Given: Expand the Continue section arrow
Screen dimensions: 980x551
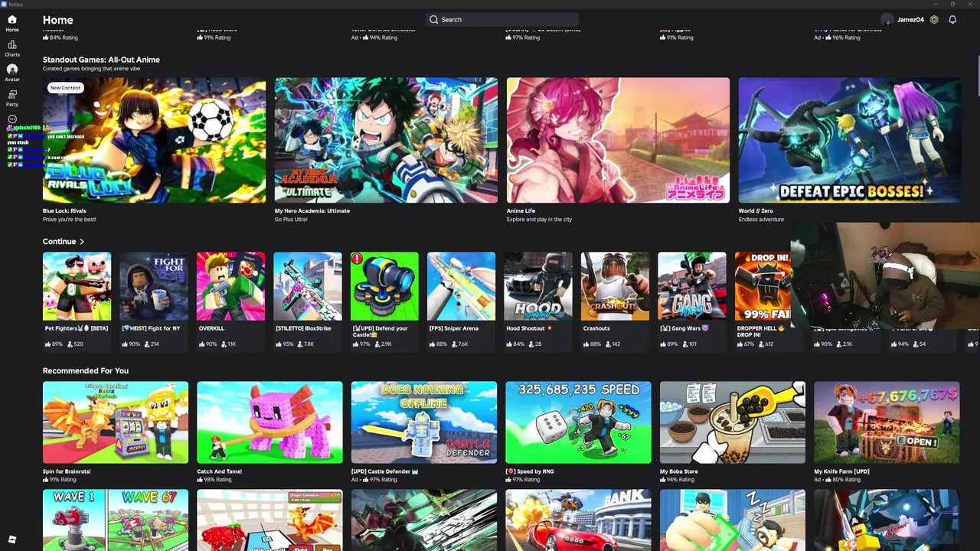Looking at the screenshot, I should tap(82, 242).
